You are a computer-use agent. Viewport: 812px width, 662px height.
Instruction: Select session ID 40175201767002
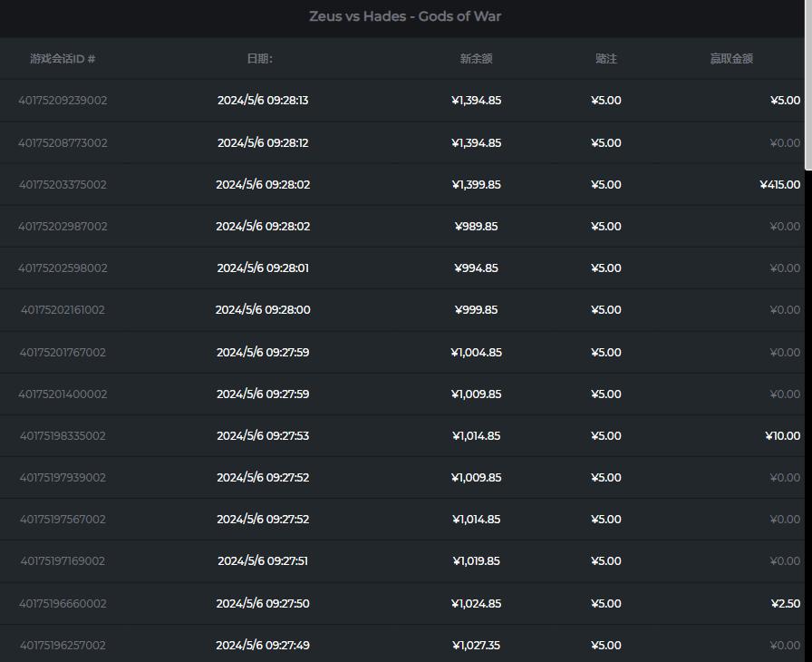click(x=63, y=352)
